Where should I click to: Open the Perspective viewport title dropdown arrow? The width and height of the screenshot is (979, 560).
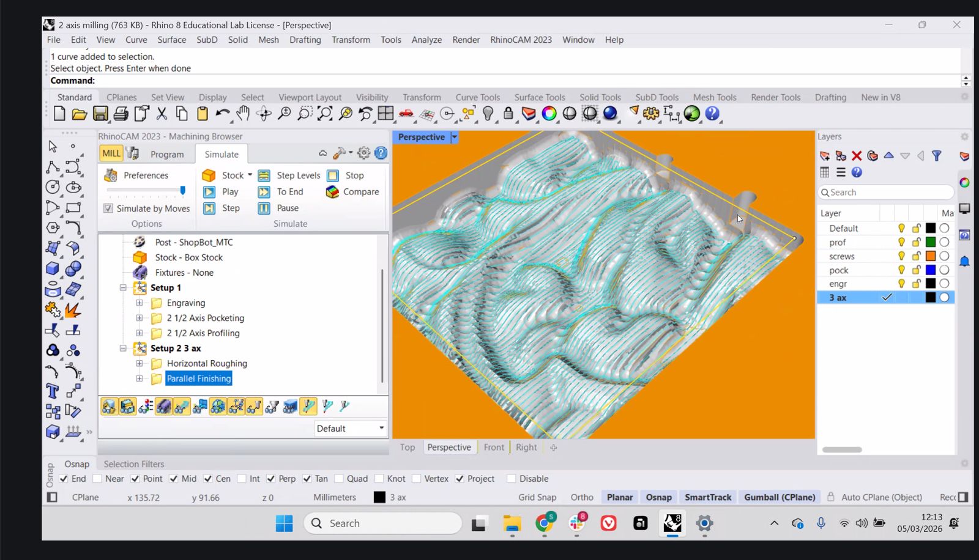pyautogui.click(x=455, y=137)
